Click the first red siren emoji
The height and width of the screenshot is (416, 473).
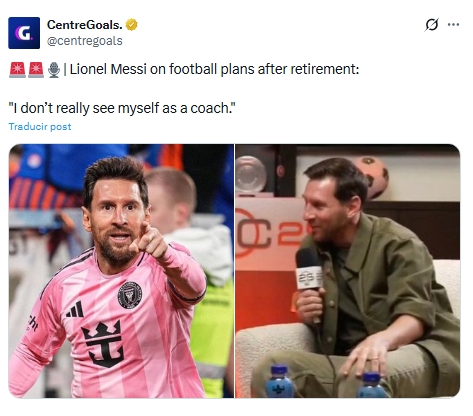click(x=17, y=70)
